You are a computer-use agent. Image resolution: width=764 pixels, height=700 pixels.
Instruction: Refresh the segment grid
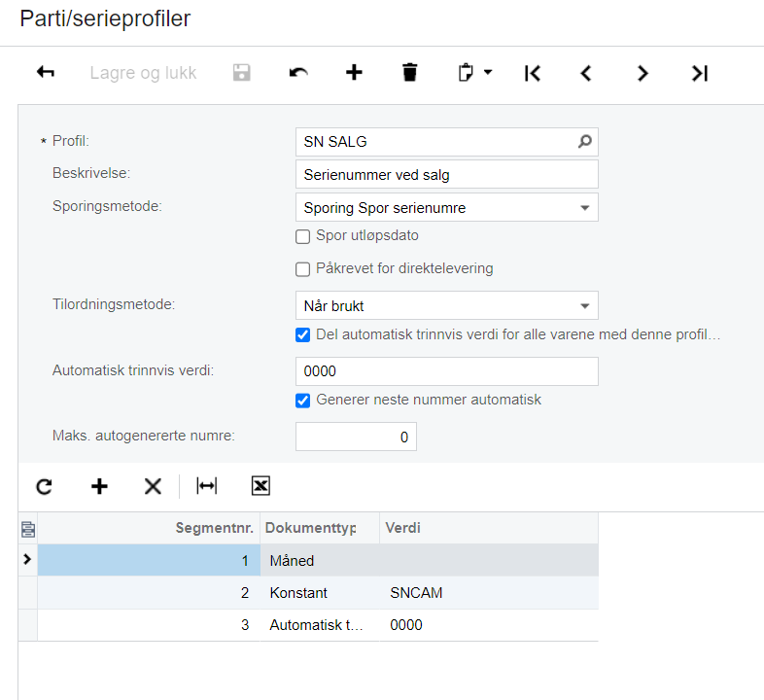45,486
